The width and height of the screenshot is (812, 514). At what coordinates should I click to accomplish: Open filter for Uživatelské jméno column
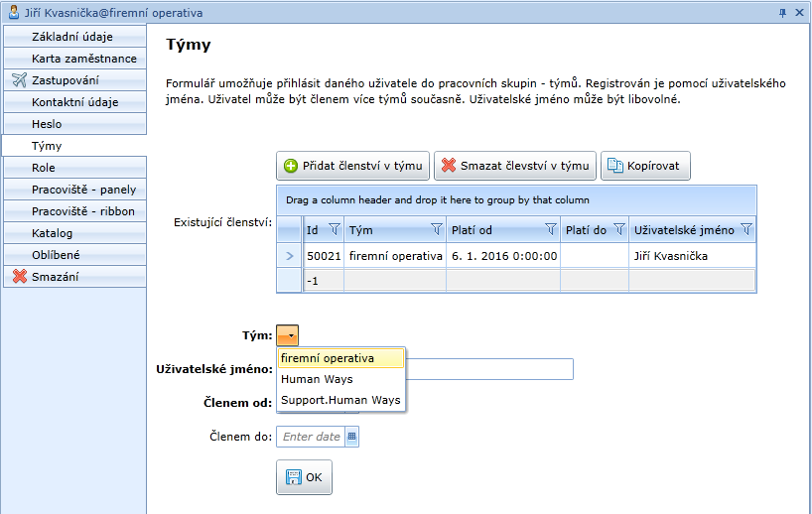pyautogui.click(x=745, y=229)
